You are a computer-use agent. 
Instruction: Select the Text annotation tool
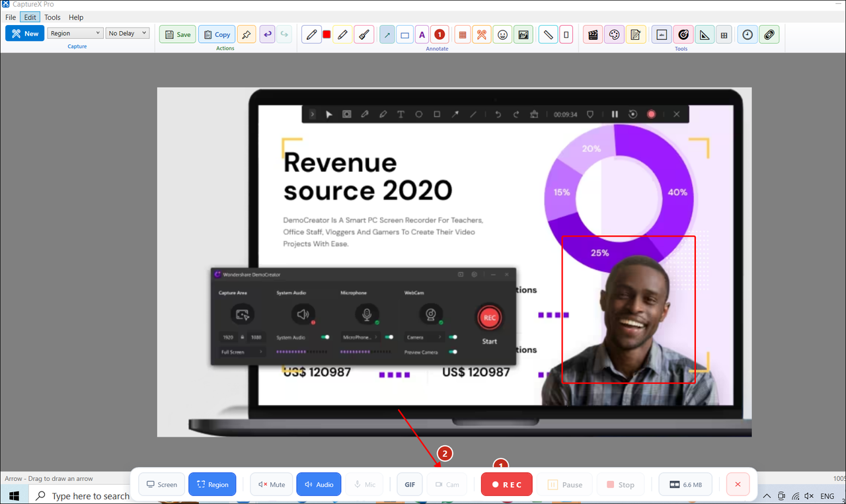[422, 34]
